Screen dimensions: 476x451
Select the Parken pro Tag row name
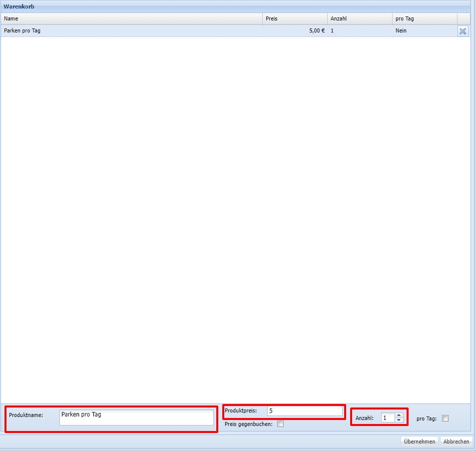click(x=22, y=30)
